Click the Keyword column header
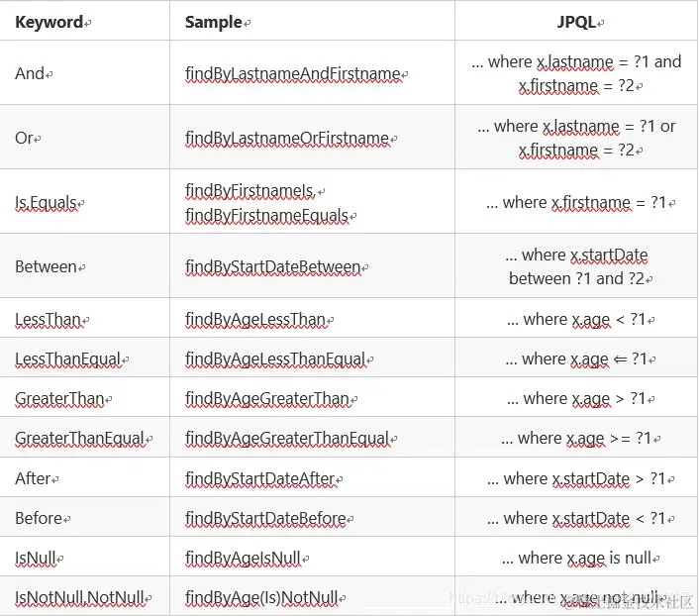699x616 pixels. [x=50, y=22]
